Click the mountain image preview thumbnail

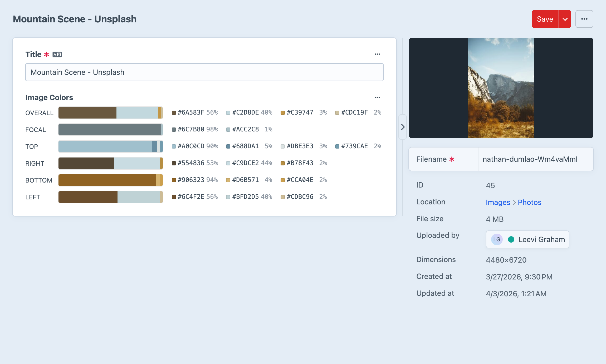(x=501, y=87)
